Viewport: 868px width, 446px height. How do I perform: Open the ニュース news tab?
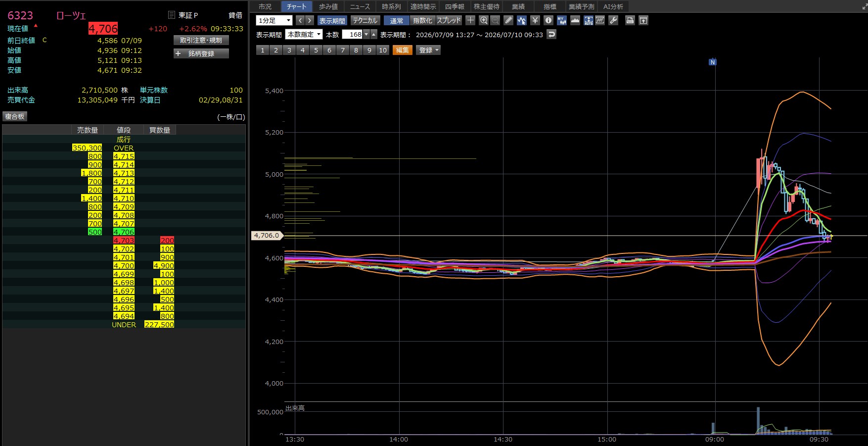(360, 6)
